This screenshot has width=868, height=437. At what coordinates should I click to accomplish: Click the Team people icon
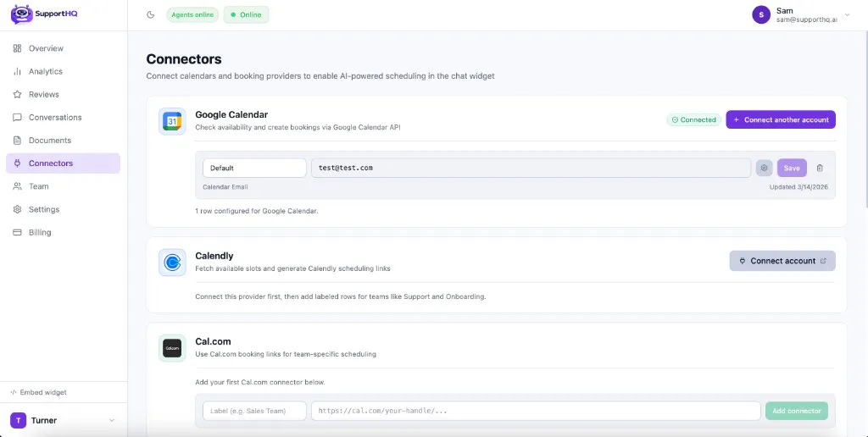17,186
